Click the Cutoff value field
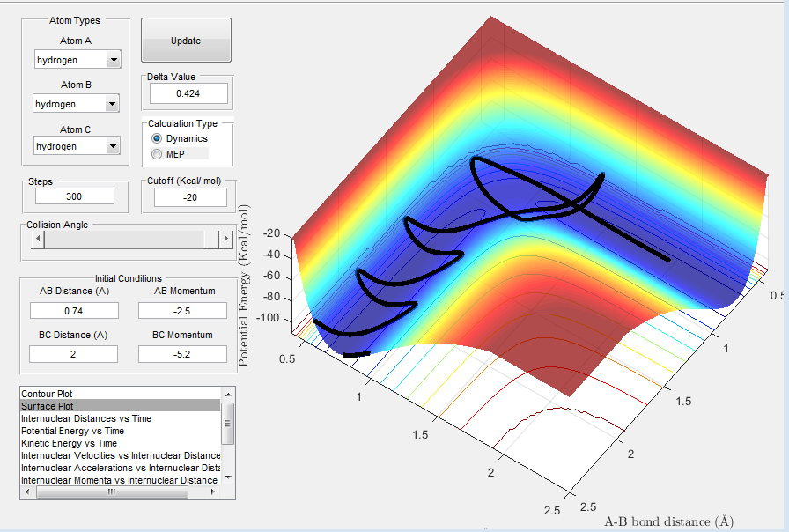 (x=190, y=197)
